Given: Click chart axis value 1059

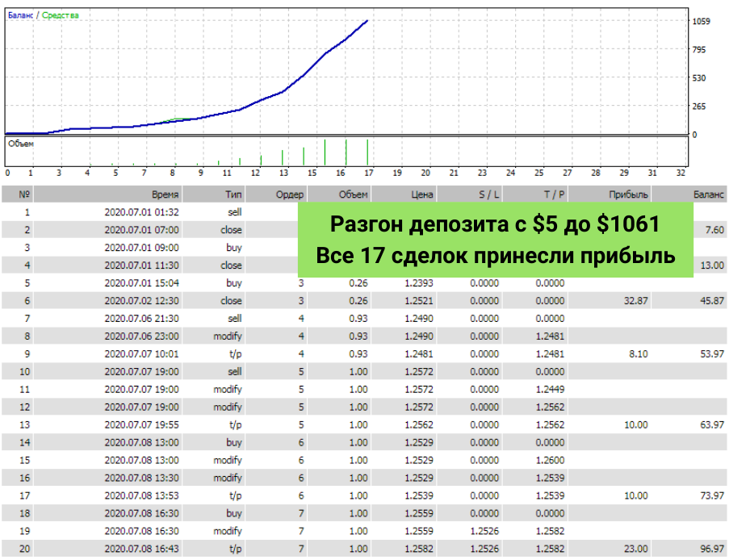Looking at the screenshot, I should click(x=702, y=21).
